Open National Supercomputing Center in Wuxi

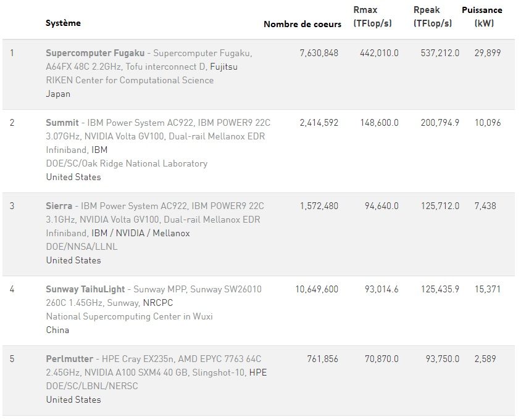[x=129, y=316]
